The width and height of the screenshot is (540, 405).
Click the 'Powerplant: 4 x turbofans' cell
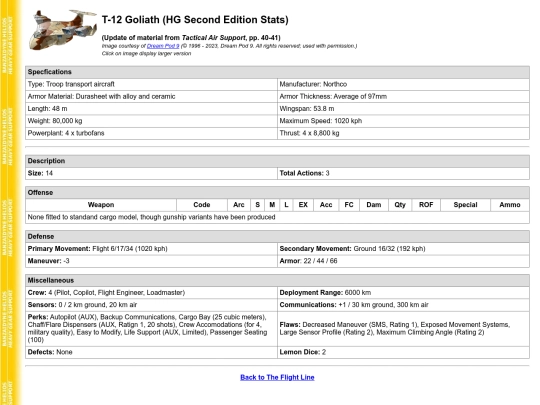click(x=151, y=133)
